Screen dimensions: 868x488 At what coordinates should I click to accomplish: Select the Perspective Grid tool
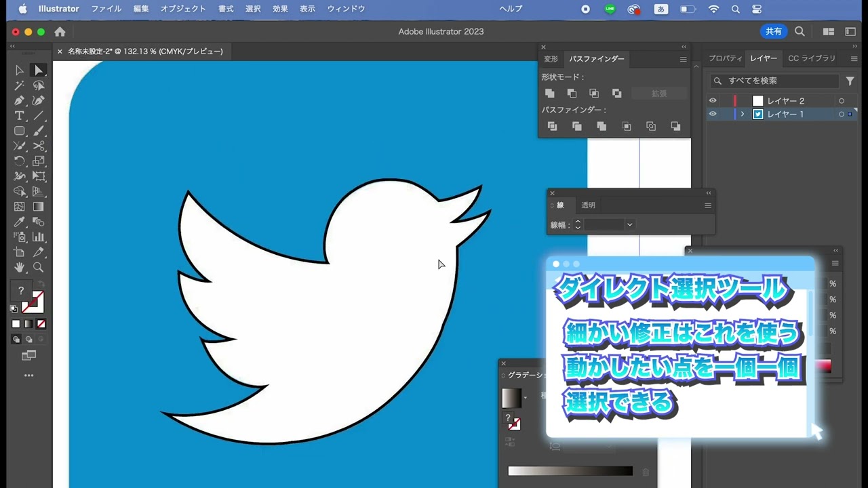click(39, 192)
